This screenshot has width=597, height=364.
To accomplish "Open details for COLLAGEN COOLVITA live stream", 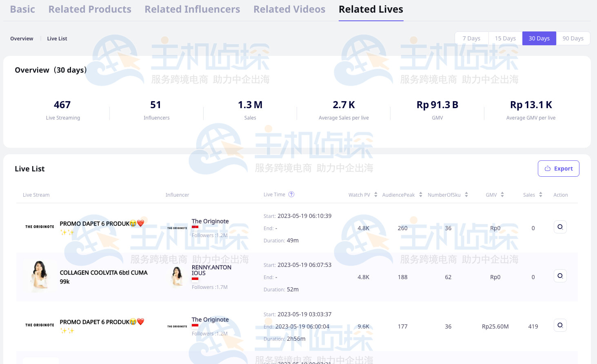I will click(560, 276).
